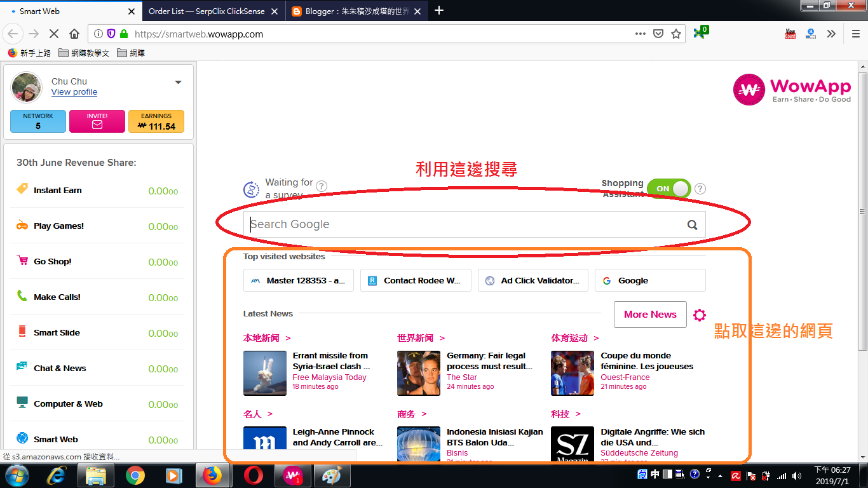Expand the 世界新闻 news category
Image resolution: width=868 pixels, height=488 pixels.
pyautogui.click(x=421, y=338)
